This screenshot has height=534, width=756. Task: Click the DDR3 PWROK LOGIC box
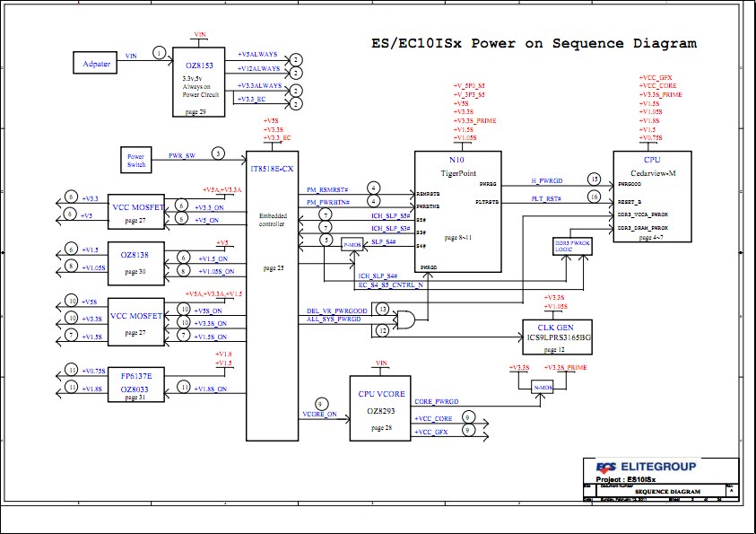572,246
